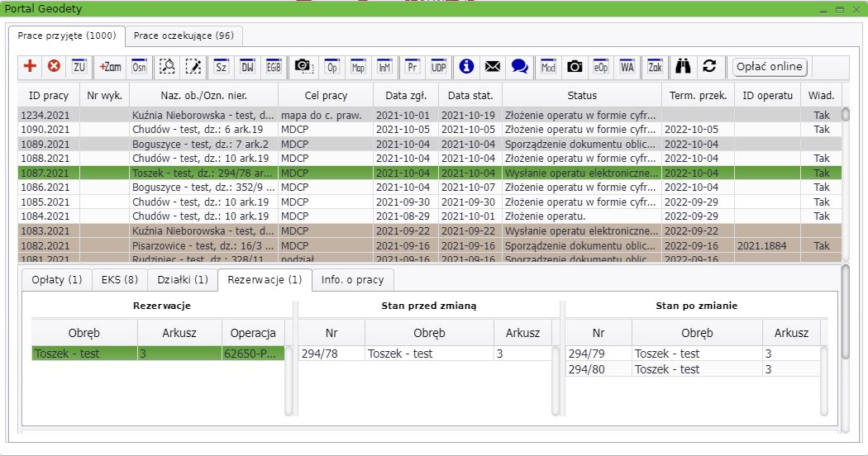Click the +Zam toolbar icon
868x456 pixels.
(111, 67)
